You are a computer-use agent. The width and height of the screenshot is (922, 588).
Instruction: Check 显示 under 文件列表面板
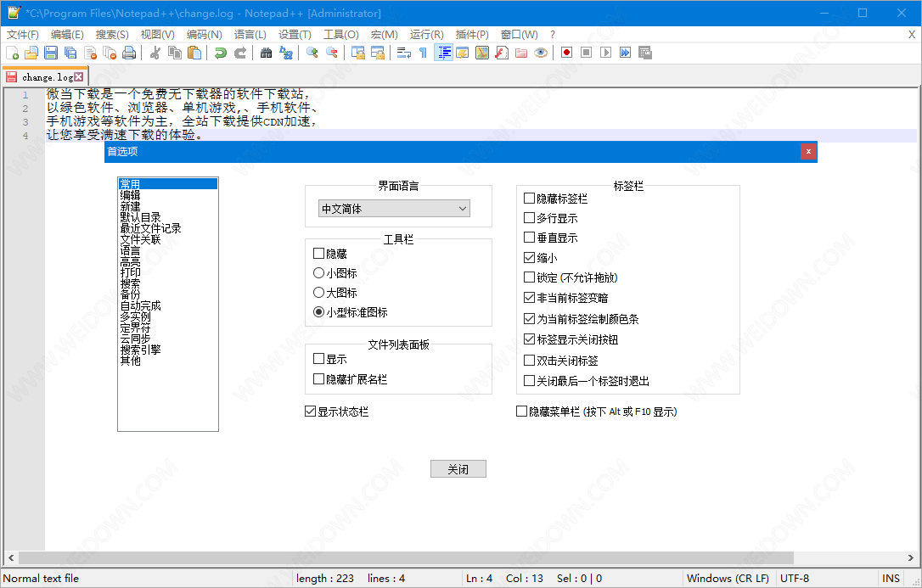[x=319, y=359]
